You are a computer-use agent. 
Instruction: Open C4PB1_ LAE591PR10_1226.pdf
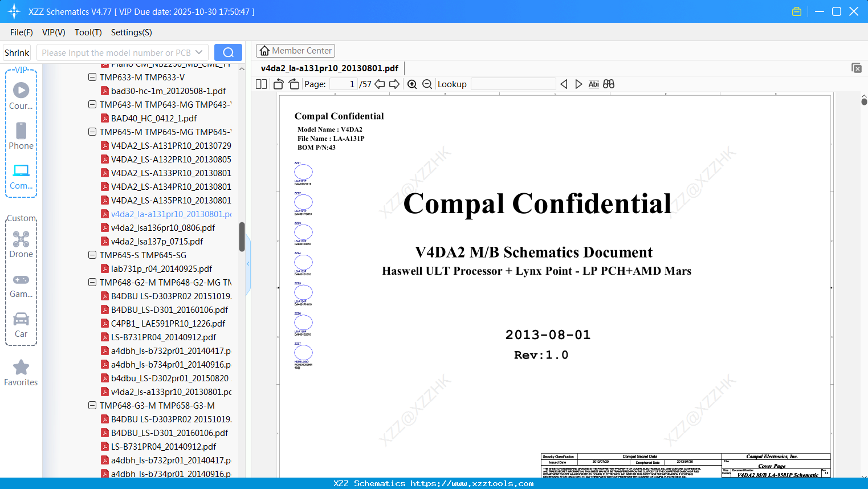coord(168,323)
